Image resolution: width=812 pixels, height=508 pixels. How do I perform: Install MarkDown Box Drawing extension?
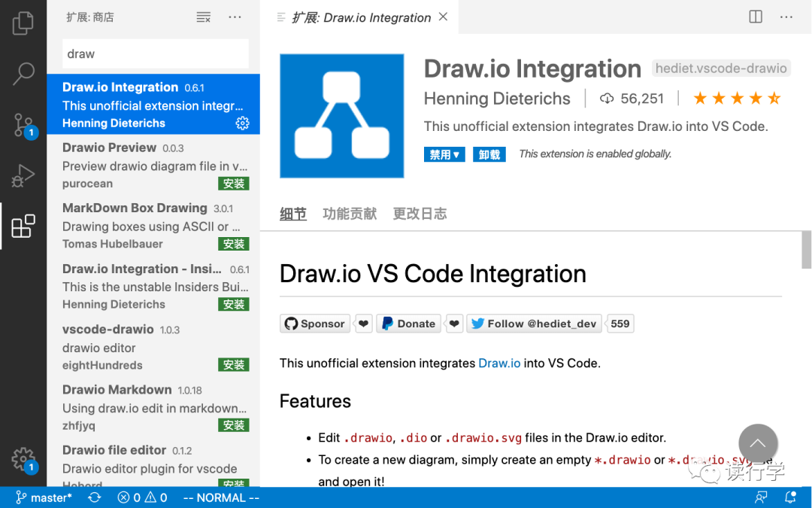coord(234,244)
